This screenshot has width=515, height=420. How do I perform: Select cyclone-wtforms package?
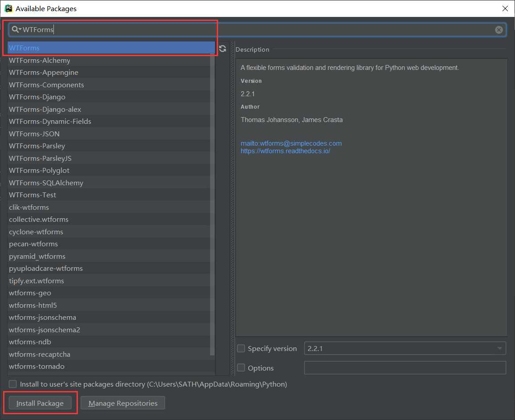pyautogui.click(x=109, y=232)
